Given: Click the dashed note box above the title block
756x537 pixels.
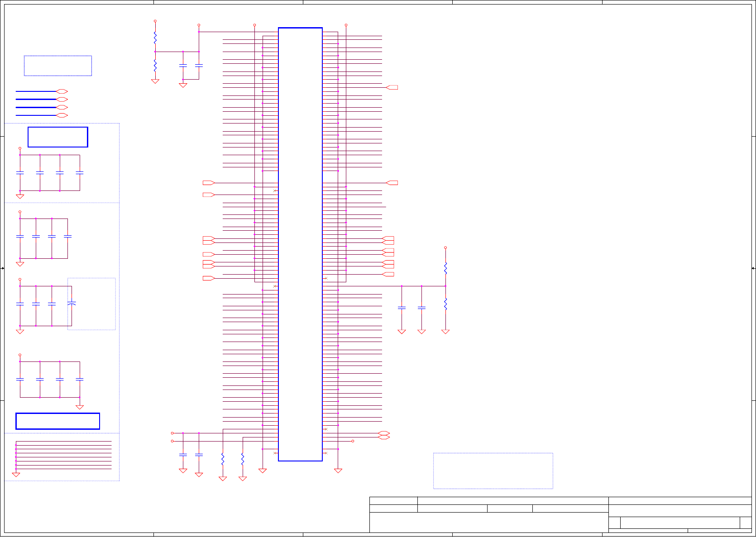Looking at the screenshot, I should [493, 471].
